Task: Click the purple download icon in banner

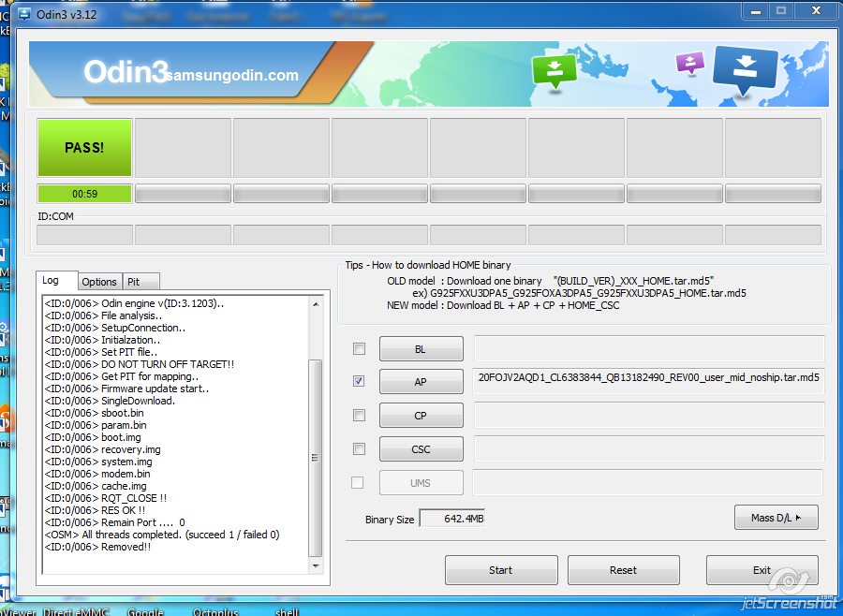Action: [689, 64]
